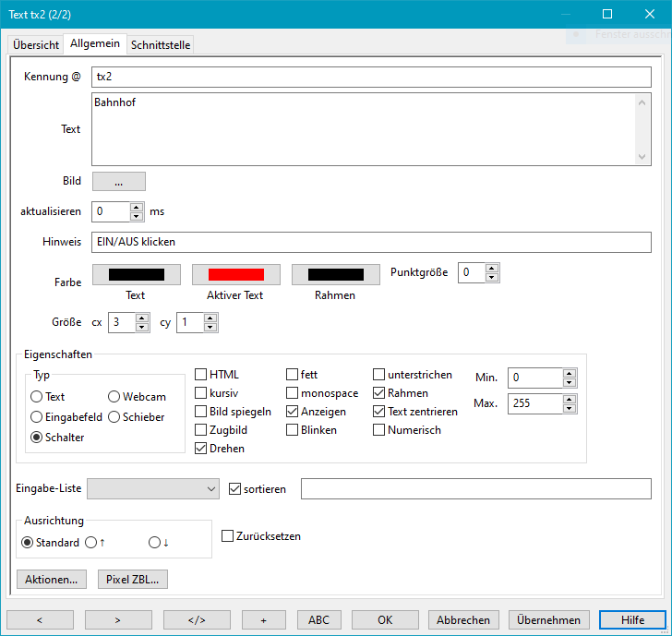Click the next record '>' button
The height and width of the screenshot is (636, 672).
(118, 619)
